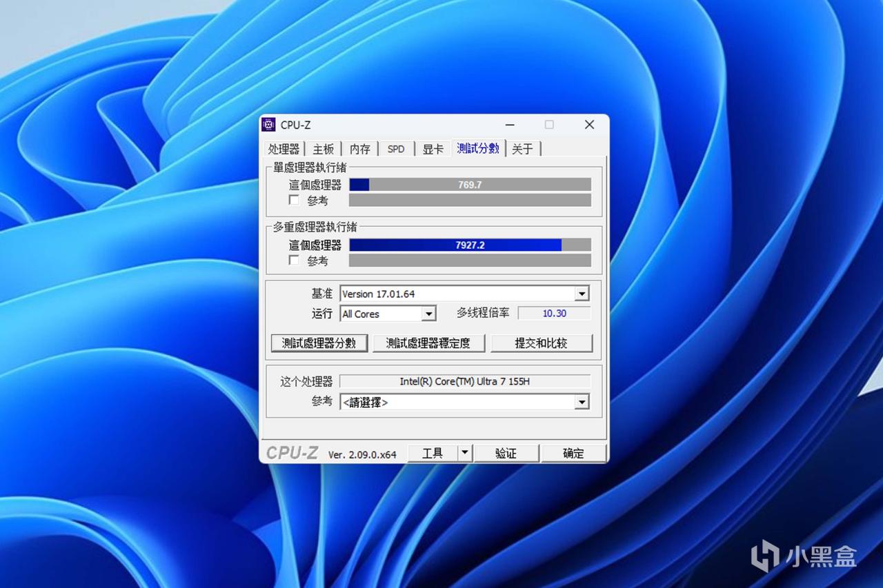Open the 内存 tab
This screenshot has height=588, width=883.
coord(359,149)
